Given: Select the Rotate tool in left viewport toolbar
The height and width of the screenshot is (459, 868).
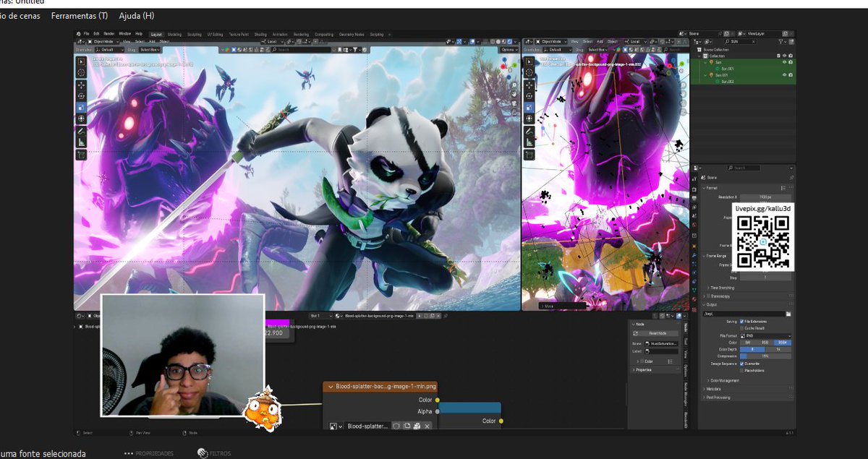Looking at the screenshot, I should pos(81,96).
